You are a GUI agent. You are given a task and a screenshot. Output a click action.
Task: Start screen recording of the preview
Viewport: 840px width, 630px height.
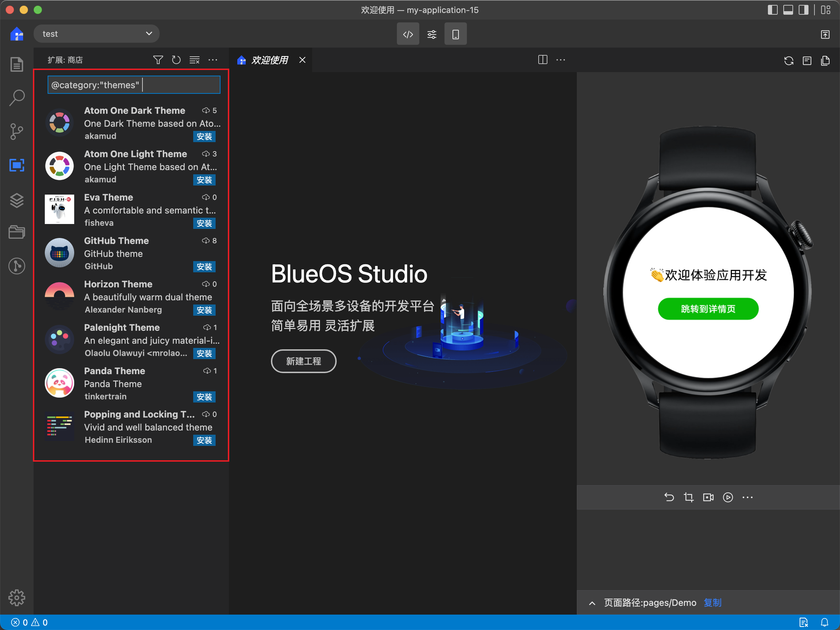[x=708, y=497]
